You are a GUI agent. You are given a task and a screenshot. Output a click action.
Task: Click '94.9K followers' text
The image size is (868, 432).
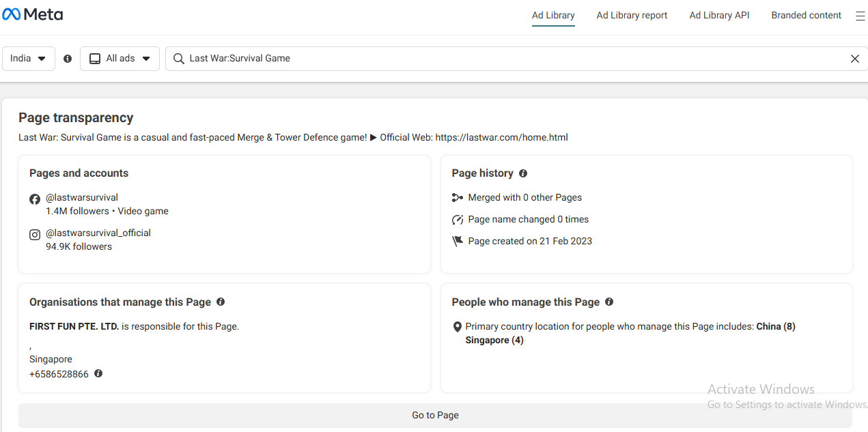point(79,246)
